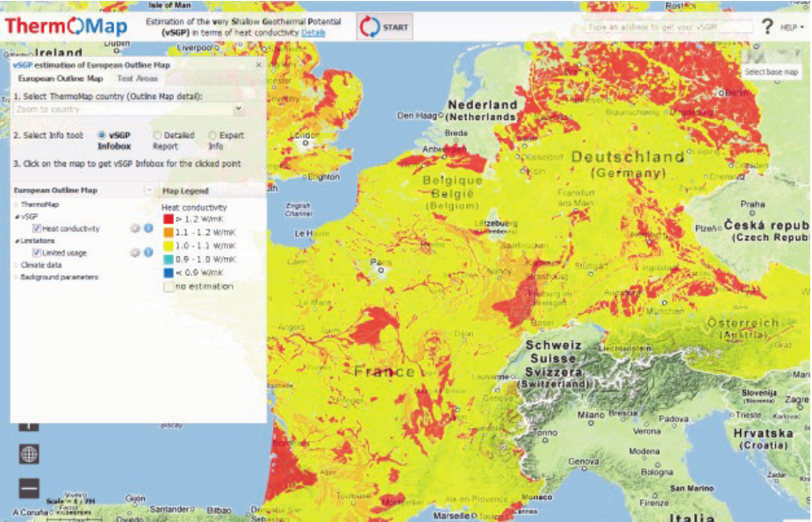This screenshot has width=812, height=522.
Task: Uncheck the Limited usage layer checkbox
Action: click(36, 253)
